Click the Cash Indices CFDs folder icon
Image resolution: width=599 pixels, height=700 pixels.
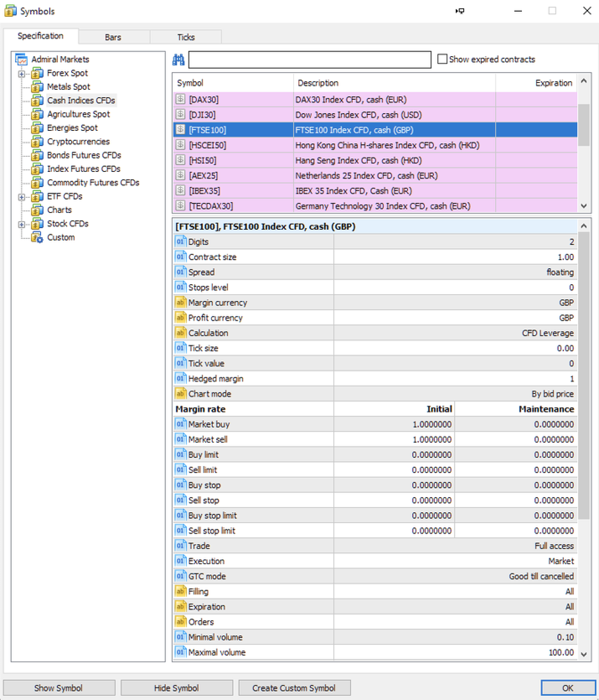tap(37, 101)
